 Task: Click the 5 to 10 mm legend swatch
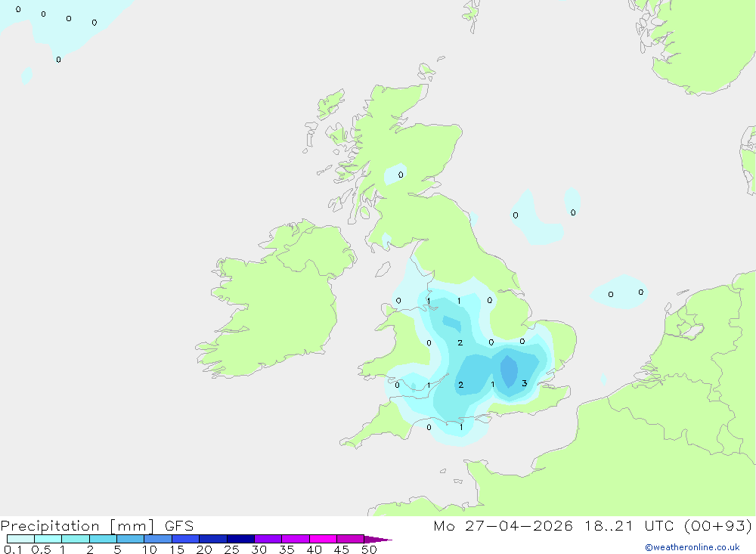pyautogui.click(x=131, y=539)
